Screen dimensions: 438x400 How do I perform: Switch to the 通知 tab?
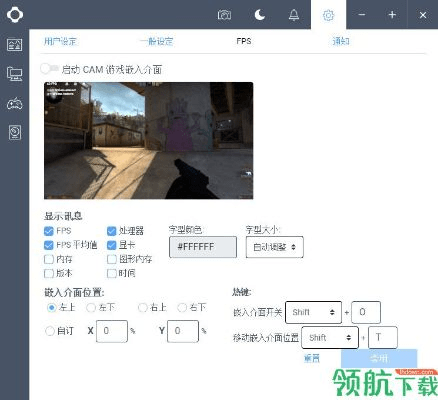coord(341,41)
